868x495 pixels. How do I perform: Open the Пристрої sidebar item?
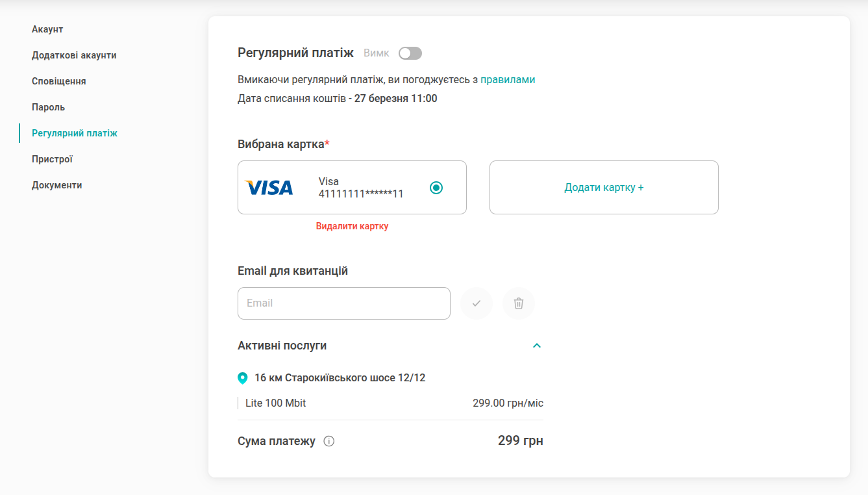point(52,159)
